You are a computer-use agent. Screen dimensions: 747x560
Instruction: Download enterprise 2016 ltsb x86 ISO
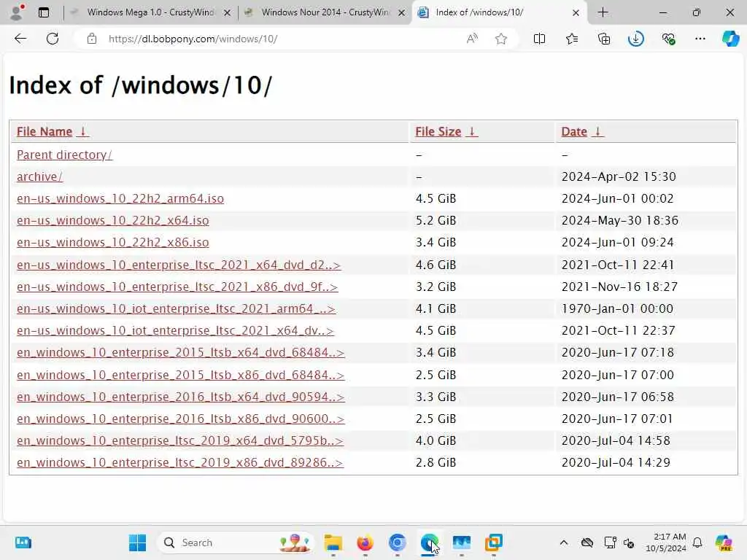click(181, 419)
